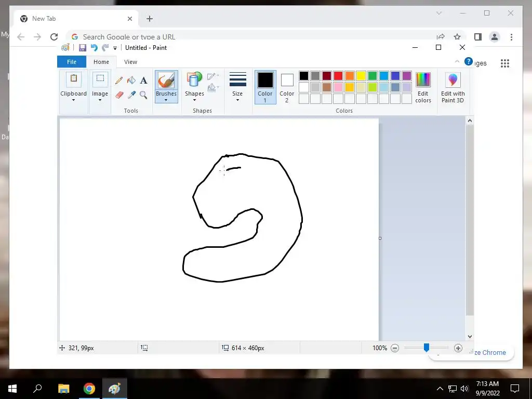The image size is (532, 399).
Task: Pick the purple color swatch
Action: click(406, 76)
